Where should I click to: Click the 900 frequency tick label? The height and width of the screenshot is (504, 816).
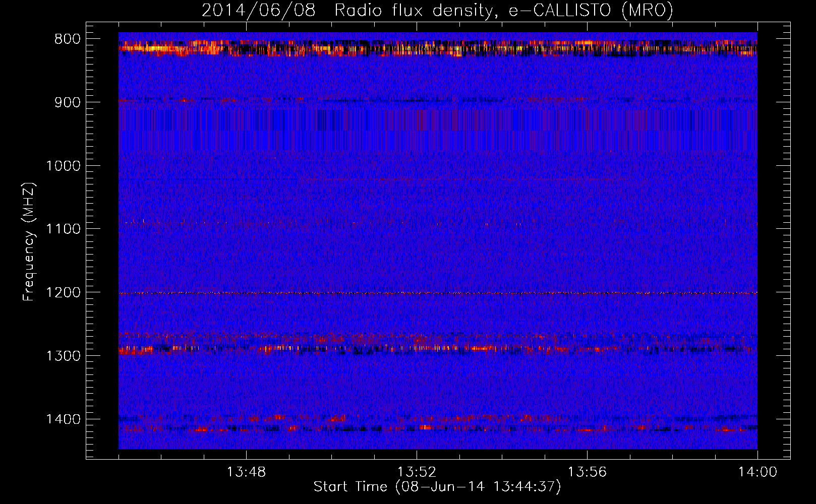point(68,102)
